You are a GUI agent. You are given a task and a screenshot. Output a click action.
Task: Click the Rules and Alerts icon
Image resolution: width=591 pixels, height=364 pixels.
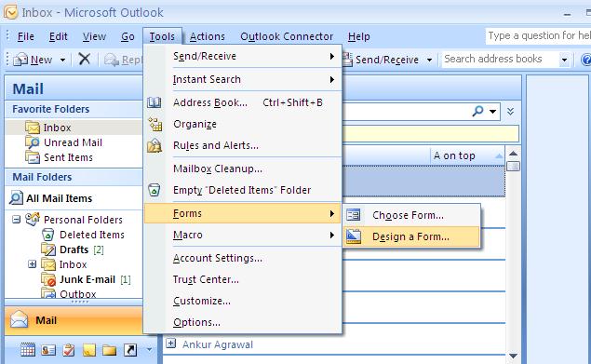click(154, 145)
